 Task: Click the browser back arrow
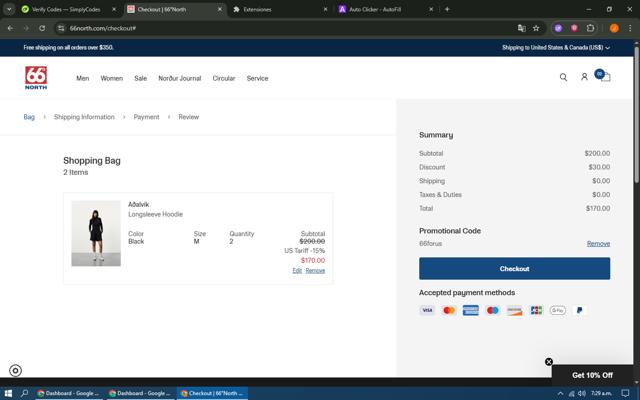click(10, 28)
